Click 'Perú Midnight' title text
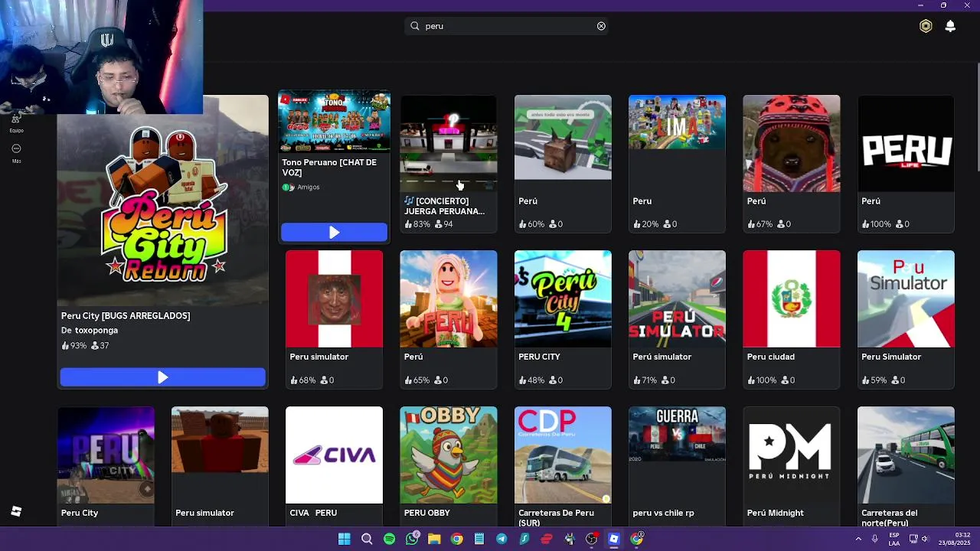 pyautogui.click(x=776, y=514)
